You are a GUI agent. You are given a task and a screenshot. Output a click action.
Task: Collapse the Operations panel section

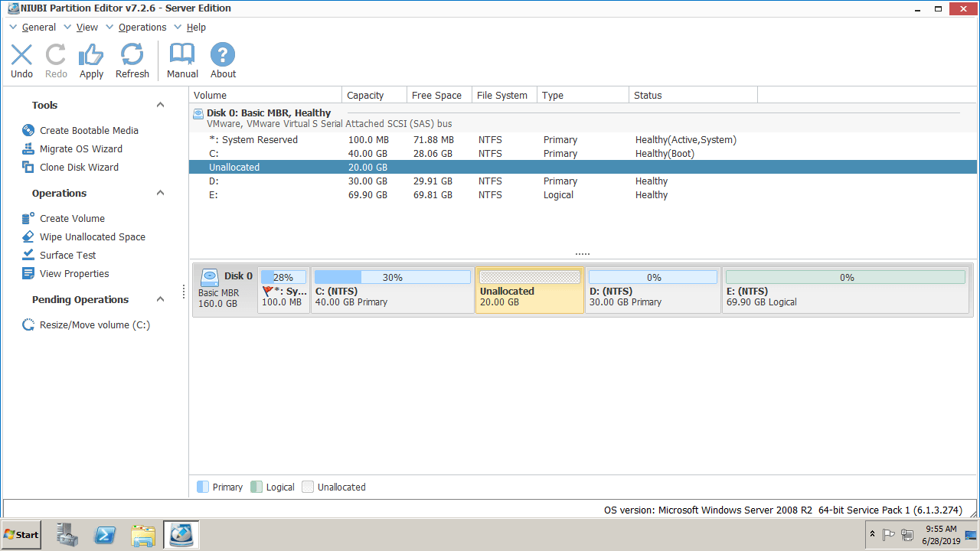pyautogui.click(x=160, y=194)
